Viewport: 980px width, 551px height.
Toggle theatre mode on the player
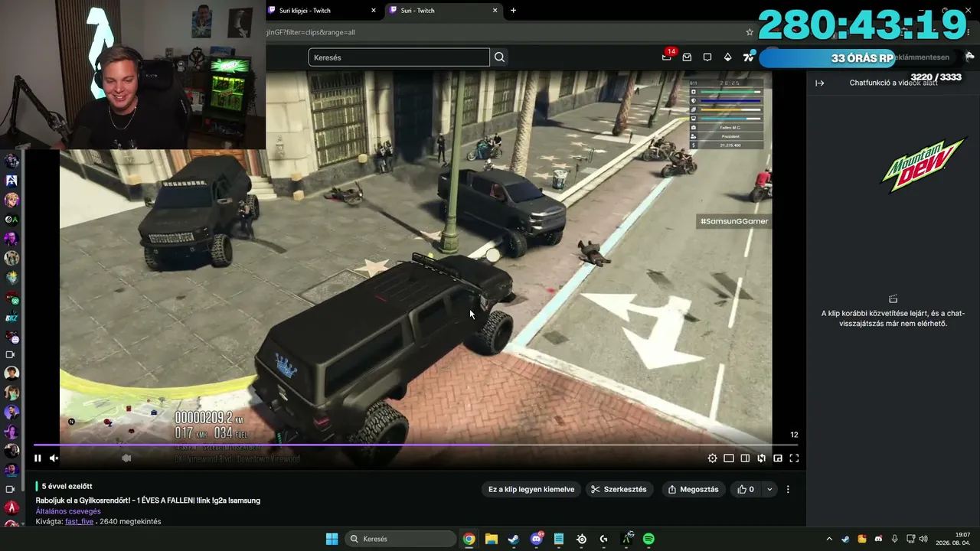click(729, 458)
